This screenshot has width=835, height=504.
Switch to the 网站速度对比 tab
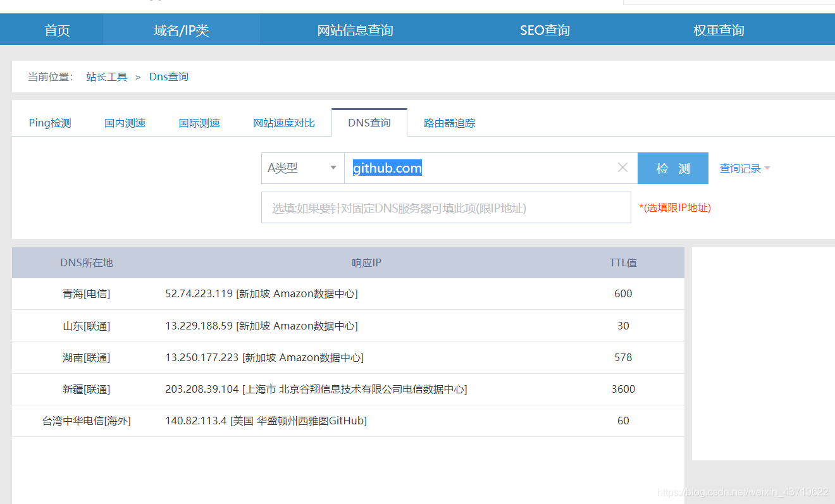283,122
